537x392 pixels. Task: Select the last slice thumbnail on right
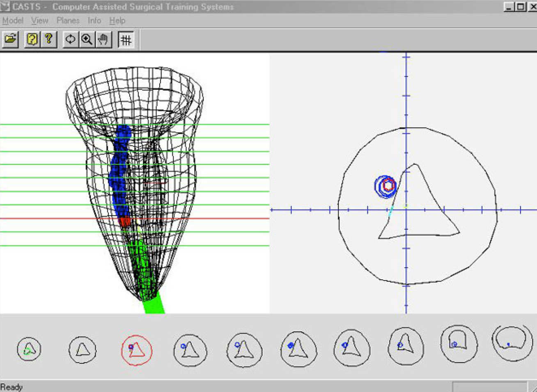(512, 343)
